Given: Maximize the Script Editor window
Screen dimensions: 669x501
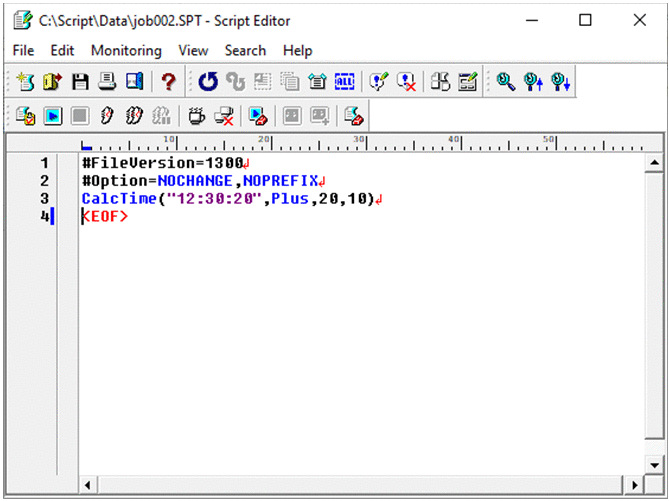Looking at the screenshot, I should (585, 20).
